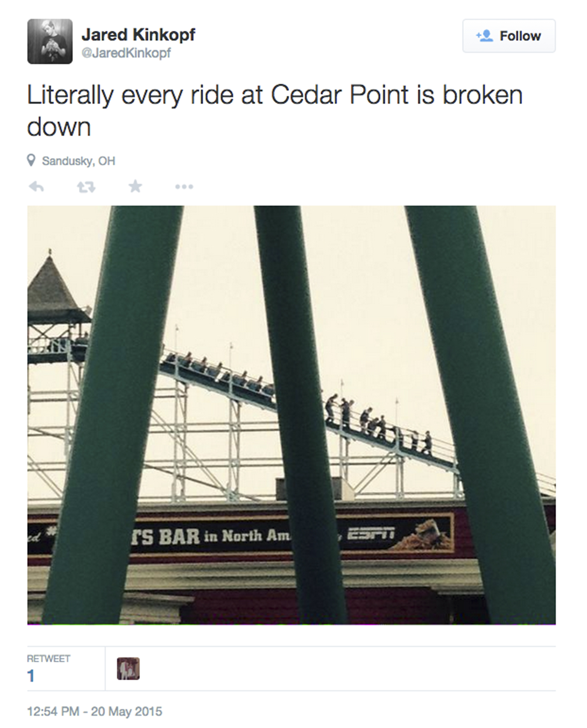View the retweet count number 1
The height and width of the screenshot is (728, 587).
pos(31,676)
